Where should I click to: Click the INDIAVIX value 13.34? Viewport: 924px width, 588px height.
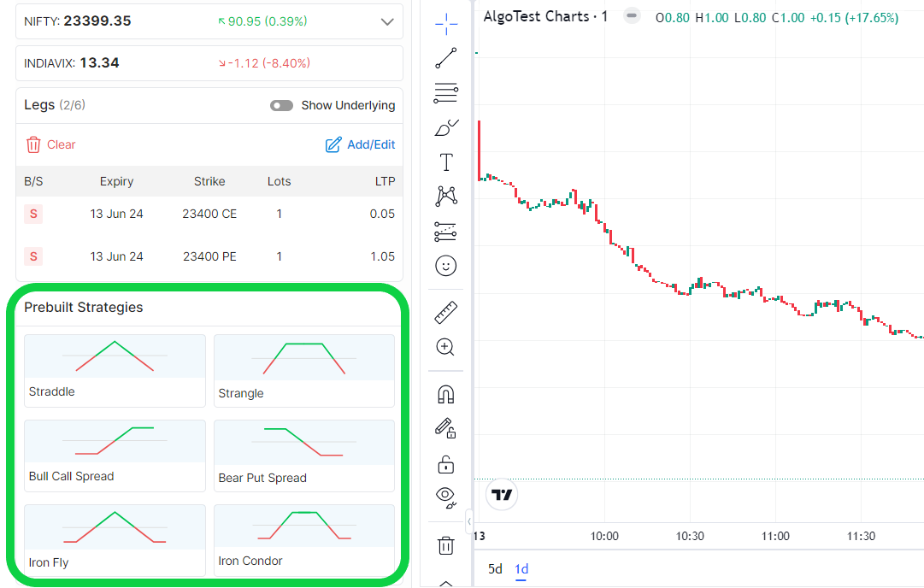pos(99,63)
